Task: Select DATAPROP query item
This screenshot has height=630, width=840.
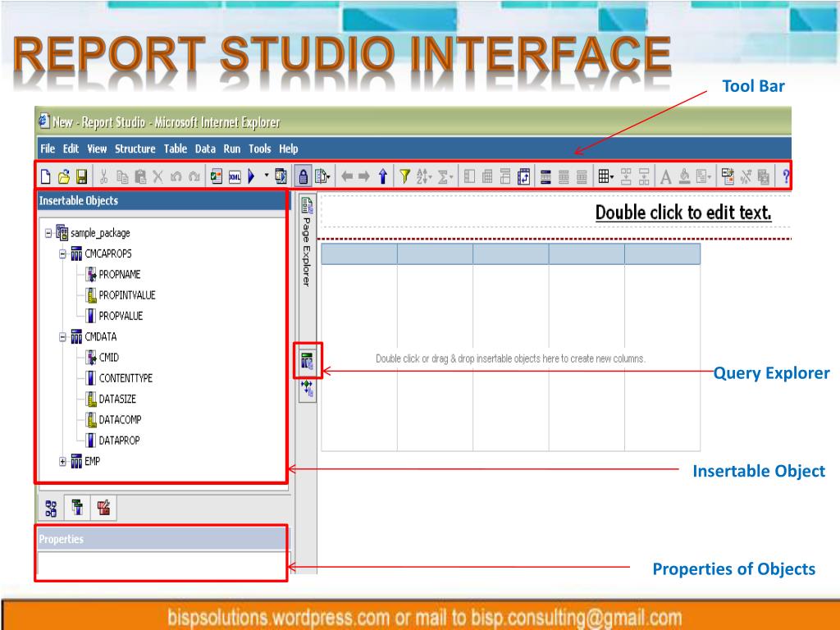Action: point(119,441)
